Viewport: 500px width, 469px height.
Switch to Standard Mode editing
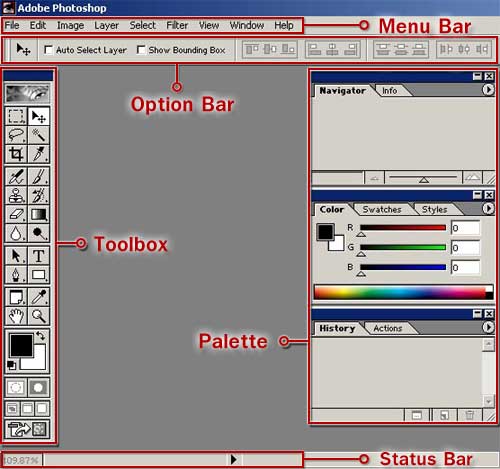(x=16, y=388)
